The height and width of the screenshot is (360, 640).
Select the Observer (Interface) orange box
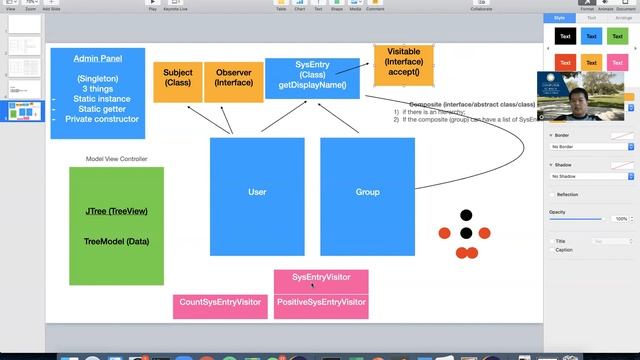pyautogui.click(x=233, y=82)
